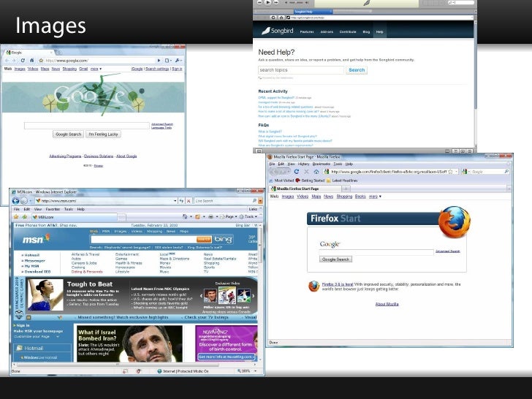Open a new tab in Firefox
Viewport: 532px width, 399px height.
(x=346, y=189)
